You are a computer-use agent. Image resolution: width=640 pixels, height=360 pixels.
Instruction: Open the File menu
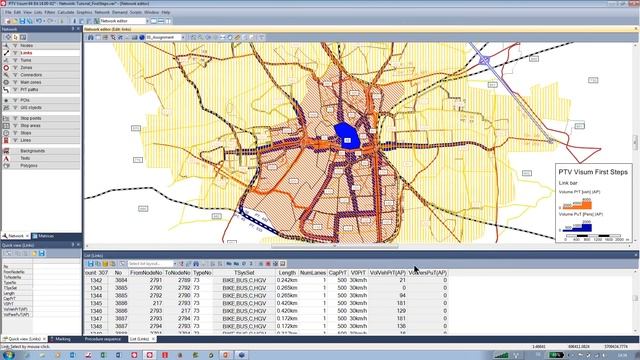pos(8,13)
